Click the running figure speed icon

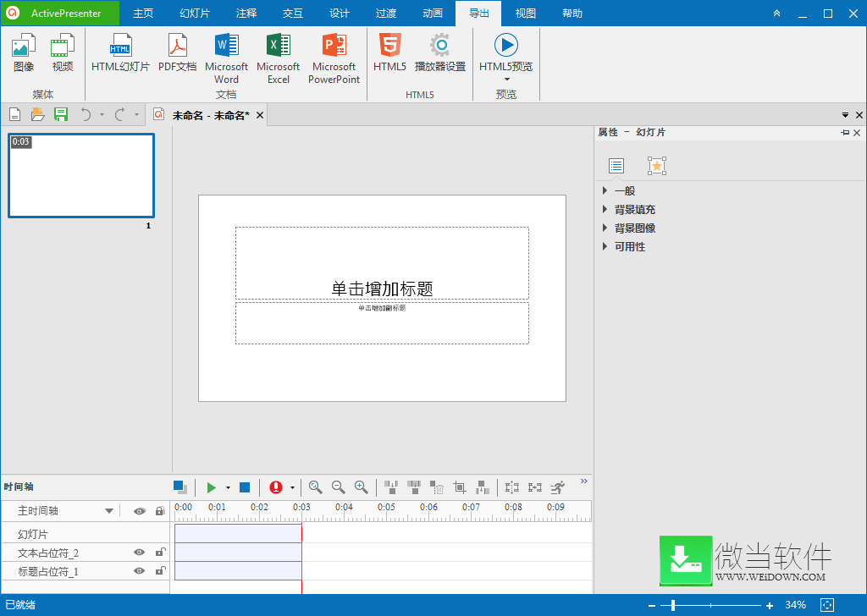[x=557, y=487]
